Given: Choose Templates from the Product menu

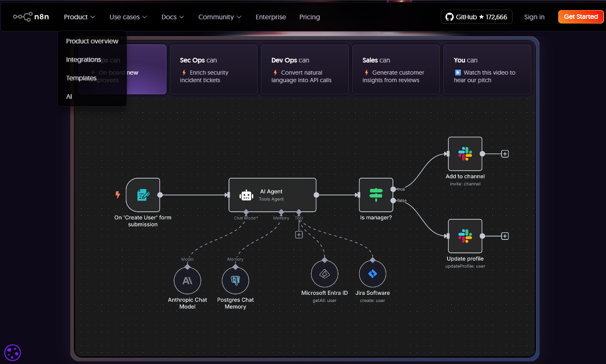Looking at the screenshot, I should click(81, 78).
